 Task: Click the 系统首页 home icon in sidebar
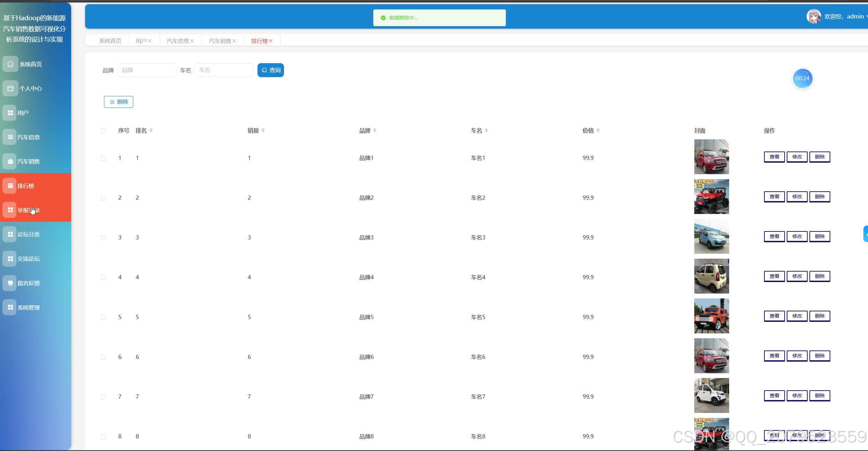(10, 64)
